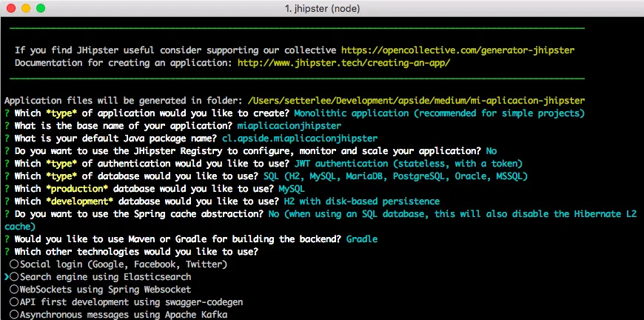Screen dimensions: 644x320
Task: Click the 'Gradle' build tool answer
Action: (362, 239)
